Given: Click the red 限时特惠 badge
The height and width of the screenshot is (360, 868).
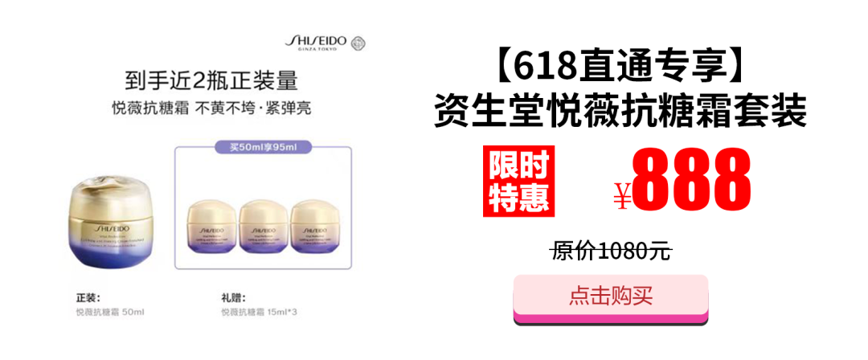Looking at the screenshot, I should [518, 180].
